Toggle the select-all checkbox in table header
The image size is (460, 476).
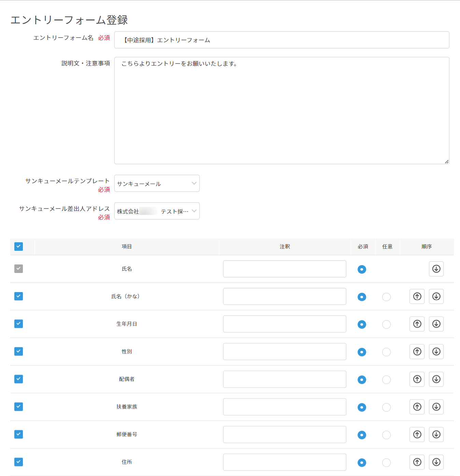click(x=19, y=246)
